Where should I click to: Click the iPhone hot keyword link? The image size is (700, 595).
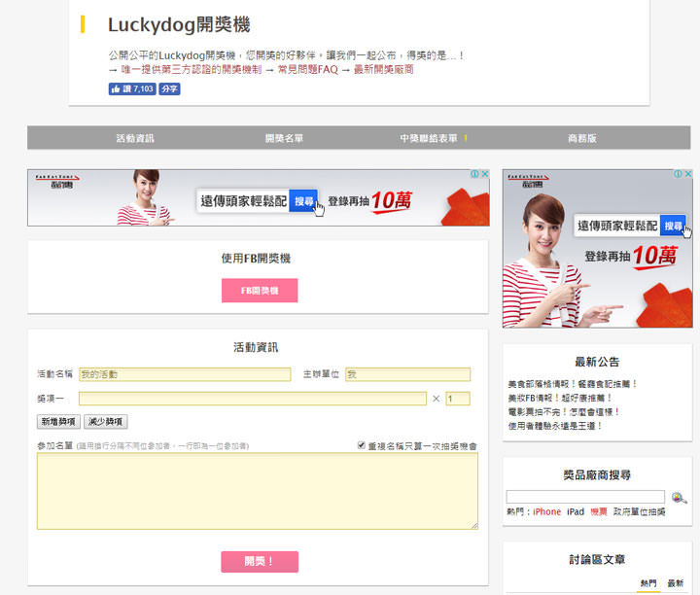546,512
